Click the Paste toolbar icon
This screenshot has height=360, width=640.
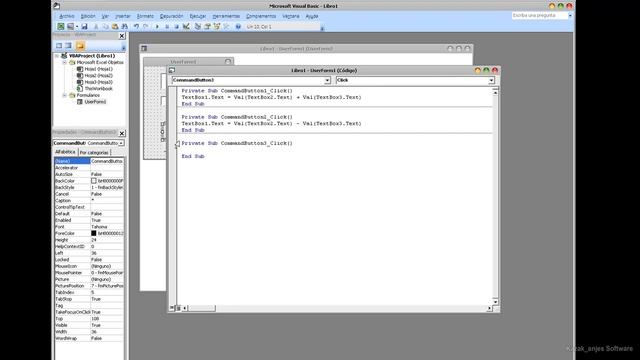tap(115, 27)
